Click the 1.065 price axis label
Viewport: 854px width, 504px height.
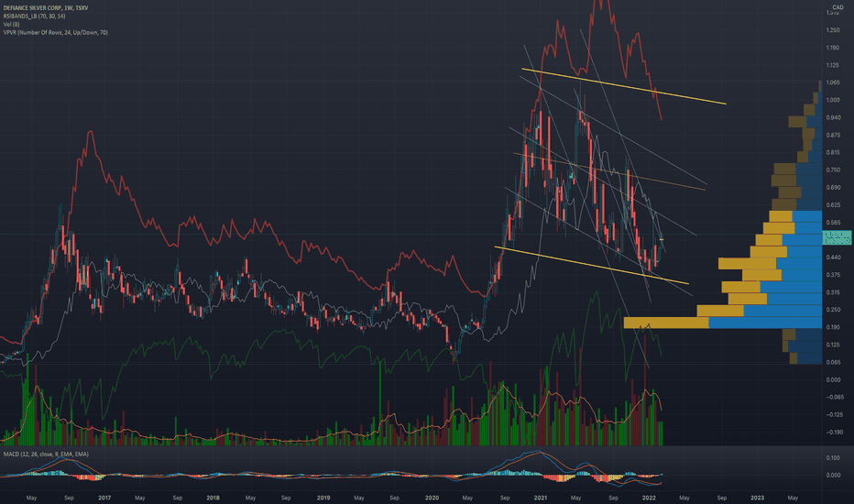(x=833, y=82)
